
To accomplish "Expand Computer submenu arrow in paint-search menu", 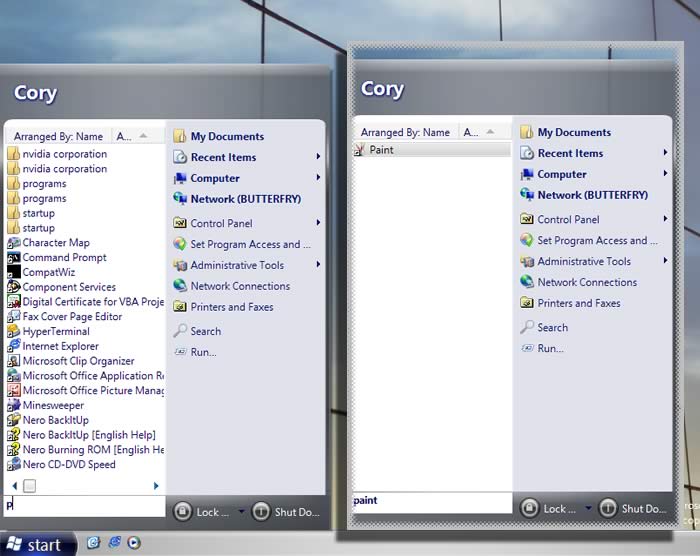I will [665, 173].
